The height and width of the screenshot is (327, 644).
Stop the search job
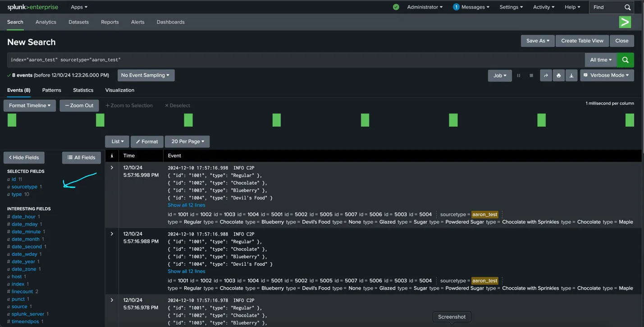point(531,76)
